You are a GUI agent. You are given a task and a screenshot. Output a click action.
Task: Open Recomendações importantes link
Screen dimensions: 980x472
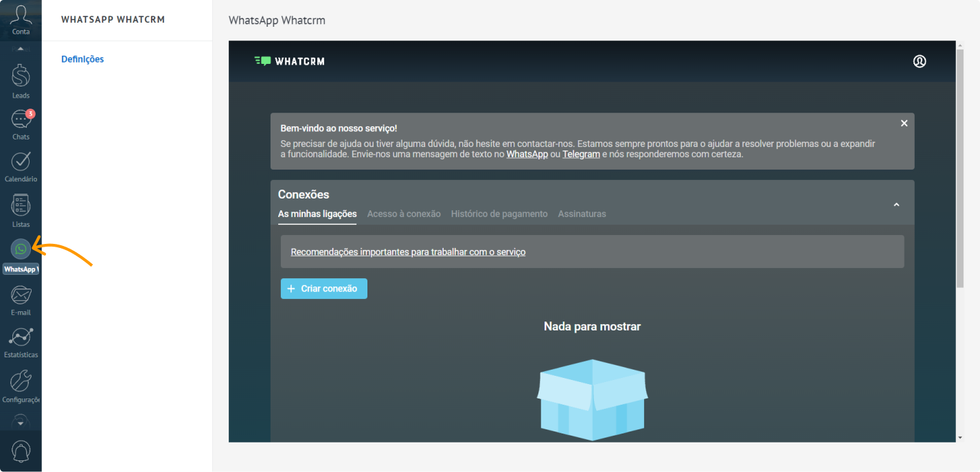[x=408, y=252]
